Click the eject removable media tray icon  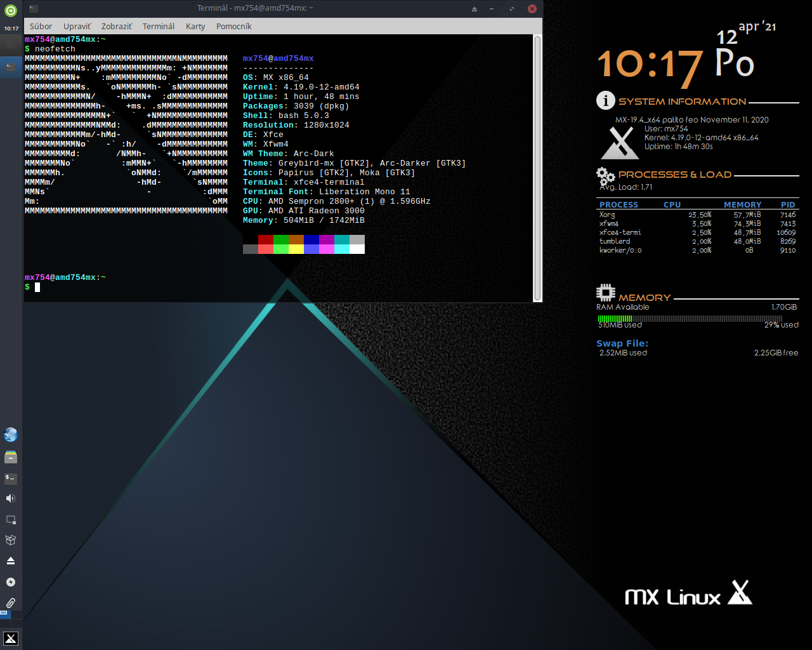tap(11, 561)
